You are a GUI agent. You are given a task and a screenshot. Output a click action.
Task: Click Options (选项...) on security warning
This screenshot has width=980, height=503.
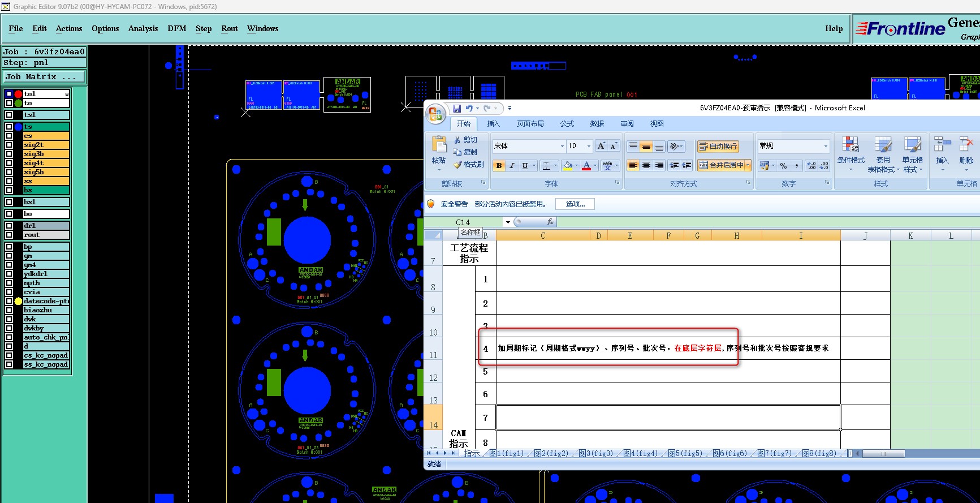click(575, 204)
